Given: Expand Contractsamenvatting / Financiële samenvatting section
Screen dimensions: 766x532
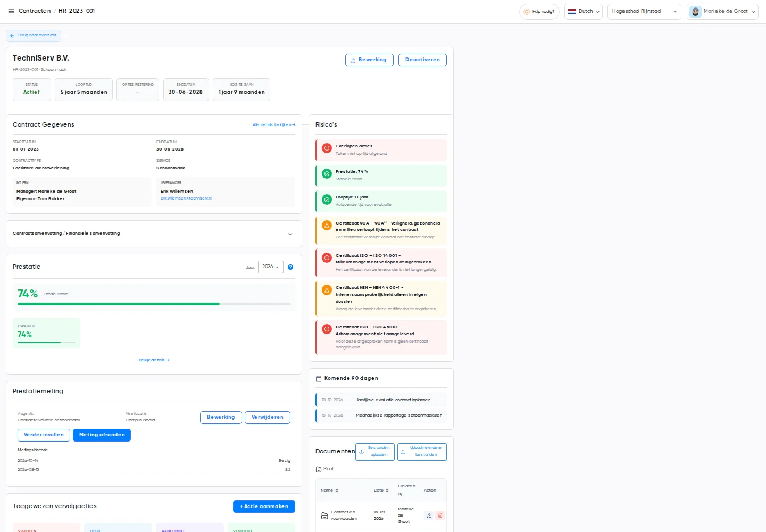Looking at the screenshot, I should 154,234.
